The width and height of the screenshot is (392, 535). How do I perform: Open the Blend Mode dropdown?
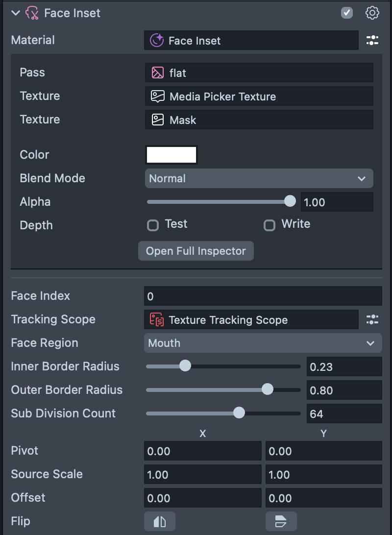point(259,178)
